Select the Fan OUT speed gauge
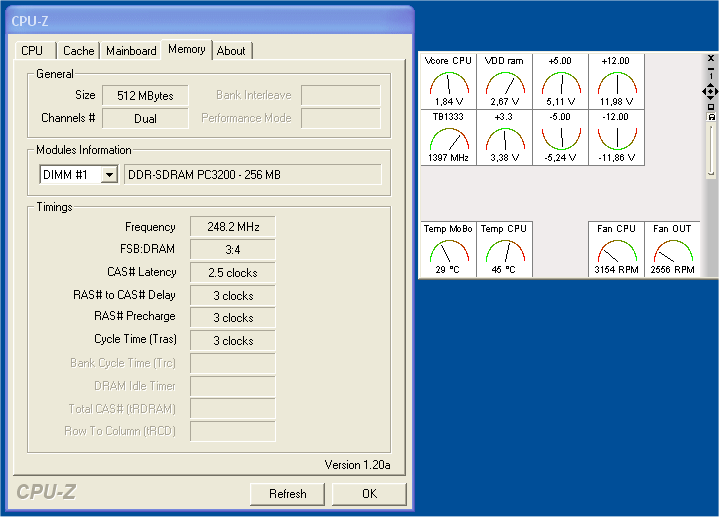 pyautogui.click(x=672, y=249)
